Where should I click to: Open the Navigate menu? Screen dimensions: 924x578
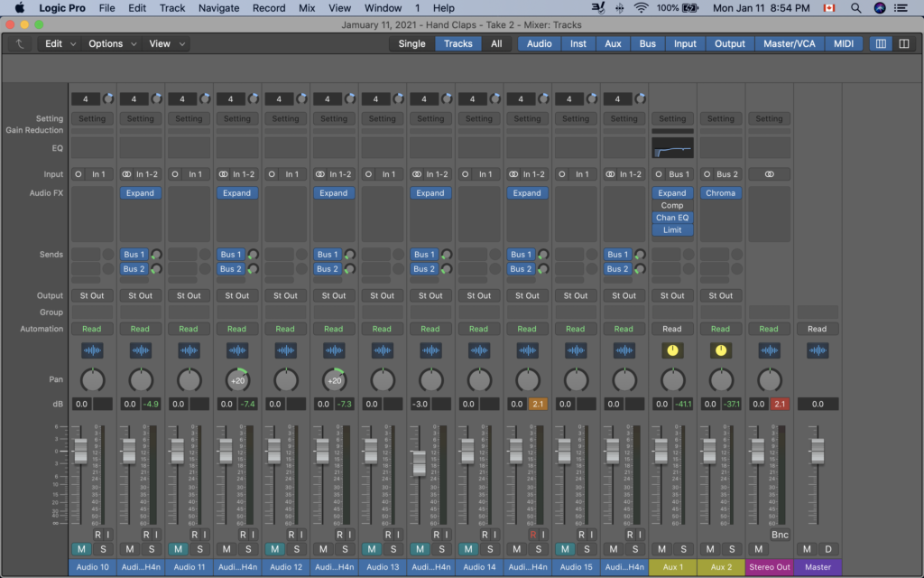click(x=218, y=7)
